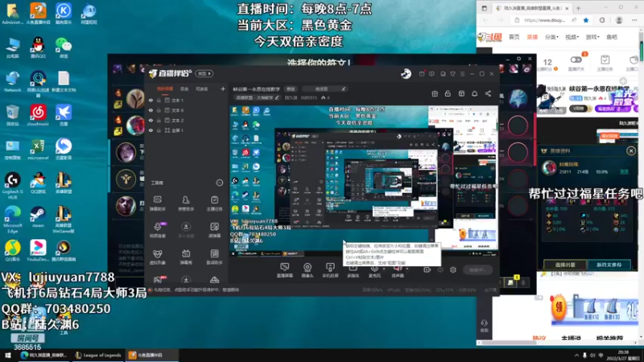The height and width of the screenshot is (362, 644).
Task: Open the 虚拟形象 tool
Action: 157,257
